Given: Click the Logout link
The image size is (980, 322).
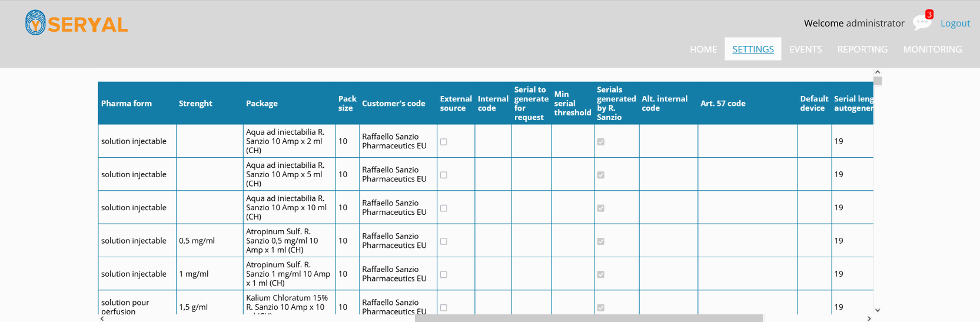Looking at the screenshot, I should [x=955, y=23].
